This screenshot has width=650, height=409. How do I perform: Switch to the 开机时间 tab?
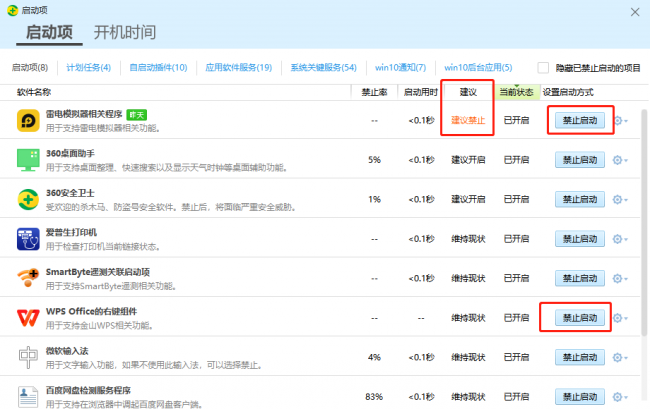125,32
